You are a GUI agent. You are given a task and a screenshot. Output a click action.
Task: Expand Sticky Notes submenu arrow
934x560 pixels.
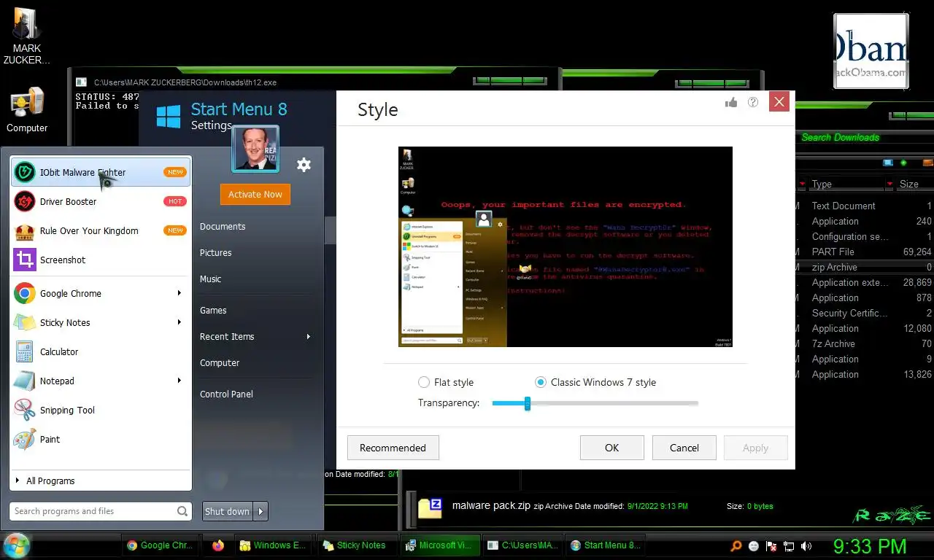pyautogui.click(x=180, y=322)
